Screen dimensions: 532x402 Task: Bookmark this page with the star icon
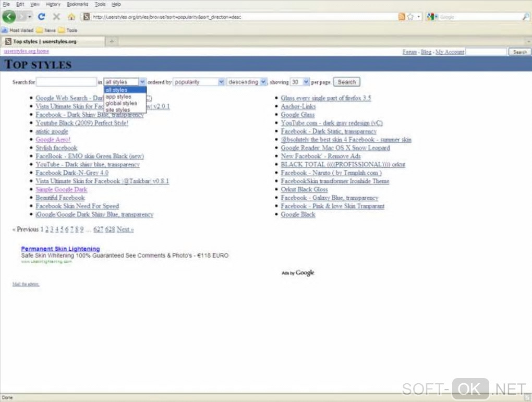click(410, 17)
